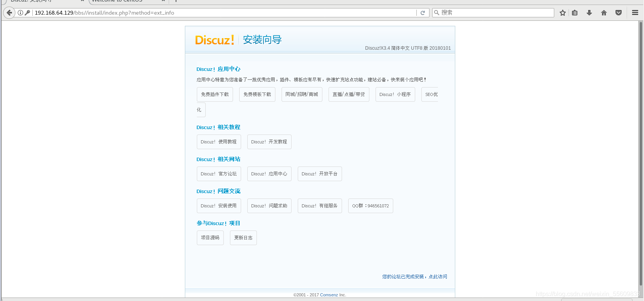Open the Discuz! 开放平台 button

pos(320,174)
